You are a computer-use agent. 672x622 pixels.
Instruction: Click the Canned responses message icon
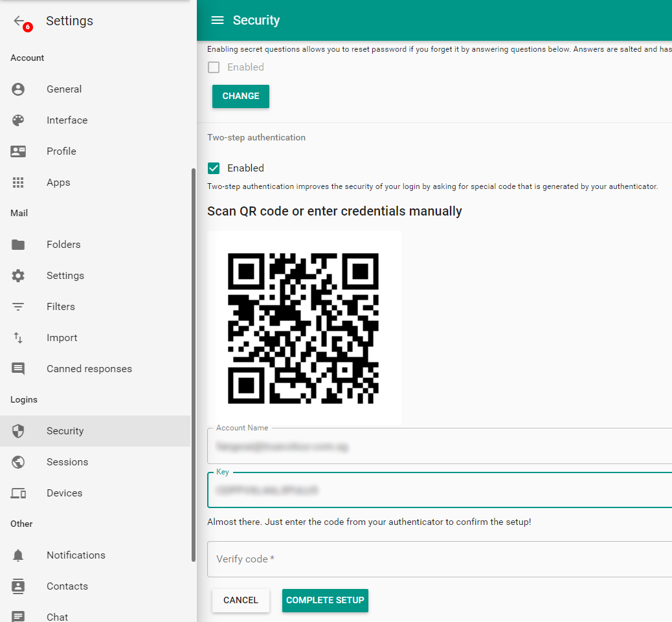pos(18,369)
